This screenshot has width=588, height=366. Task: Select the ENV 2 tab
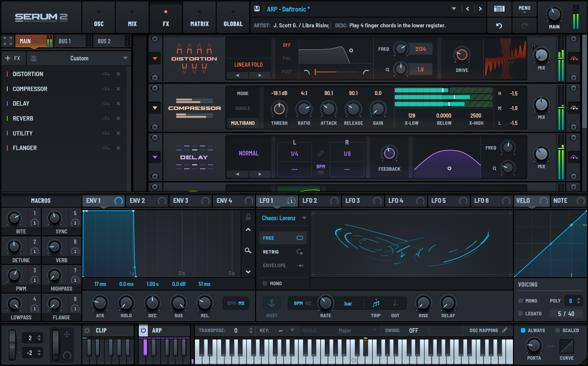click(x=147, y=201)
